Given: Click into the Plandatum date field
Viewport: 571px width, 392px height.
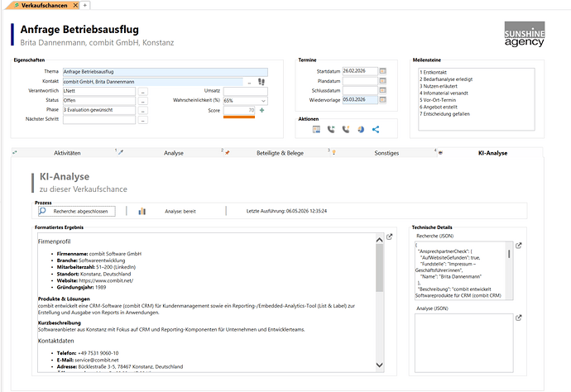Looking at the screenshot, I should (x=360, y=81).
